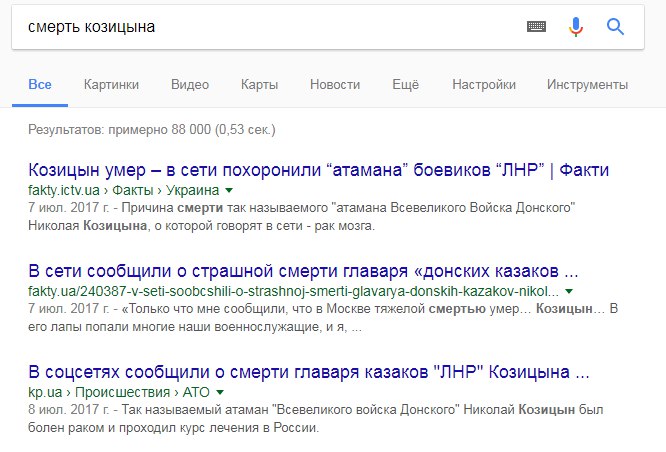This screenshot has width=666, height=452.
Task: Open result "В соцсетях сообщили о смерти главаря"
Action: 309,372
